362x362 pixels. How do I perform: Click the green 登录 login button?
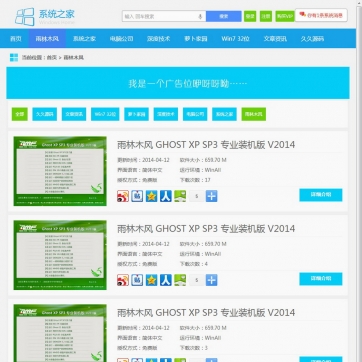[250, 16]
